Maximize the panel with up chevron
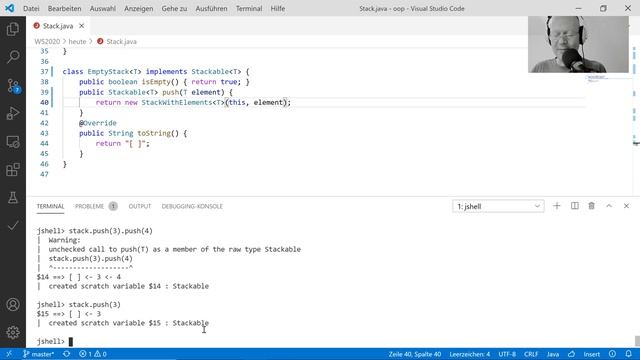 (609, 206)
